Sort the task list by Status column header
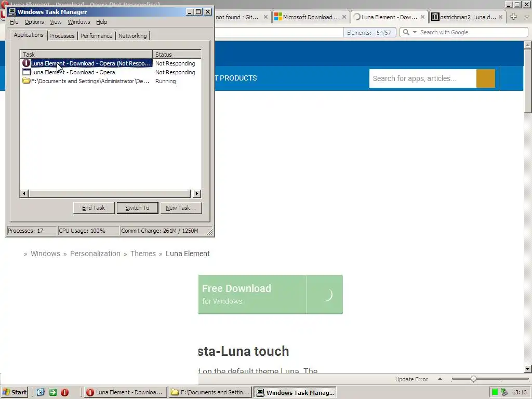This screenshot has height=399, width=532. pyautogui.click(x=177, y=54)
